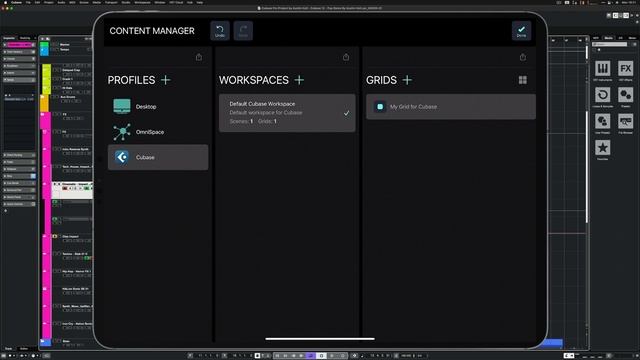Expand the Fader inspector section

19,162
